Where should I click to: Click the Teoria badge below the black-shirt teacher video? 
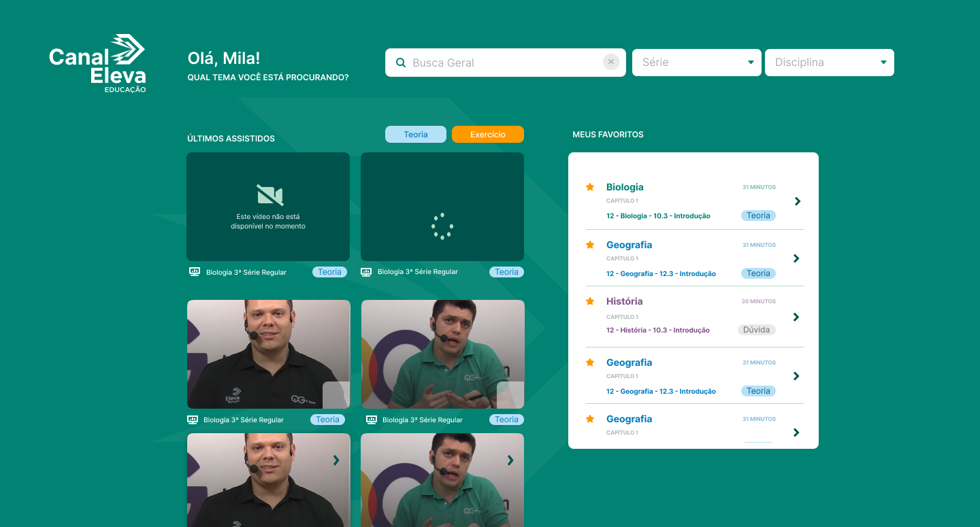327,420
